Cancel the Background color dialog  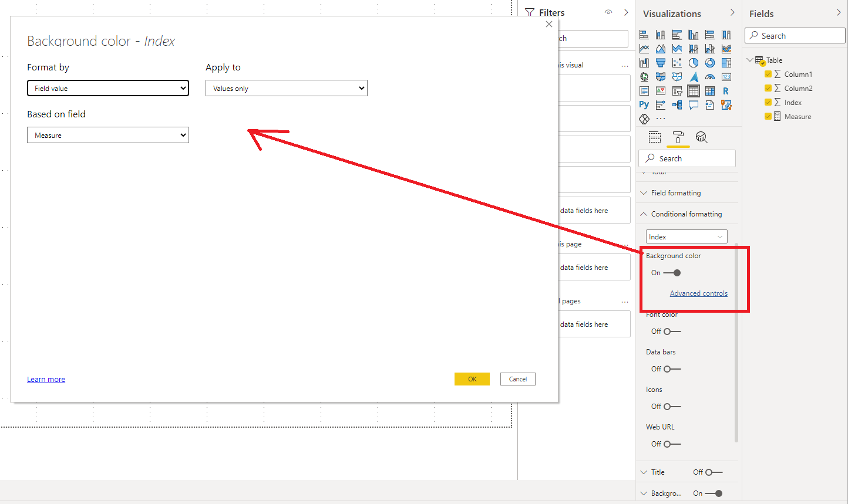pyautogui.click(x=518, y=379)
